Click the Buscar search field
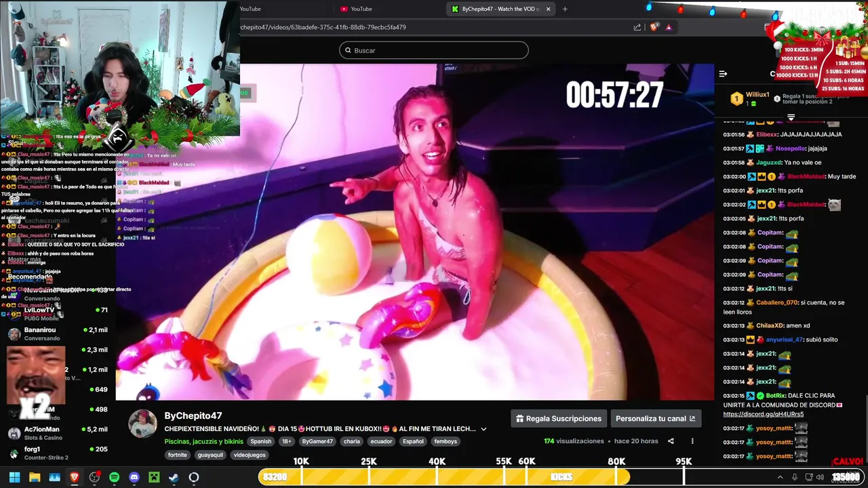 point(434,50)
